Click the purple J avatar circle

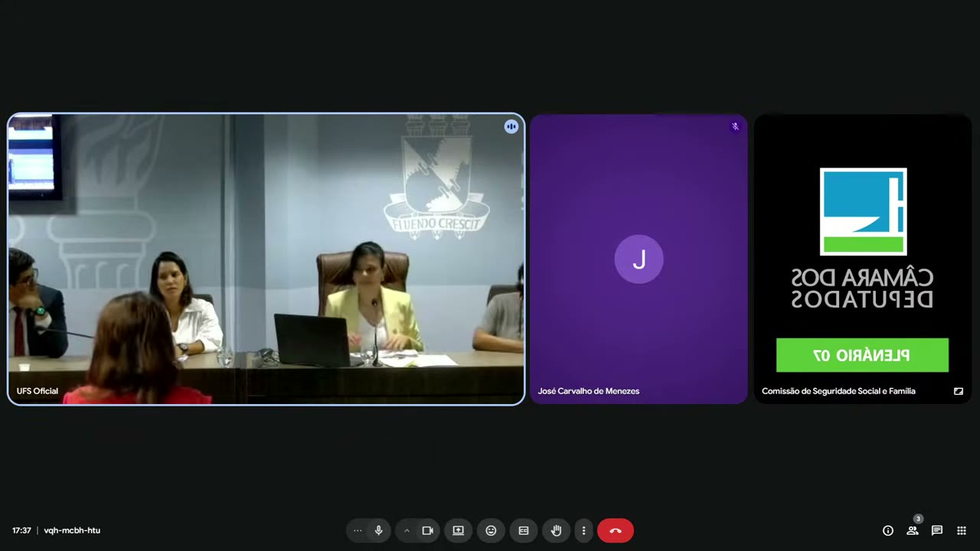tap(639, 259)
